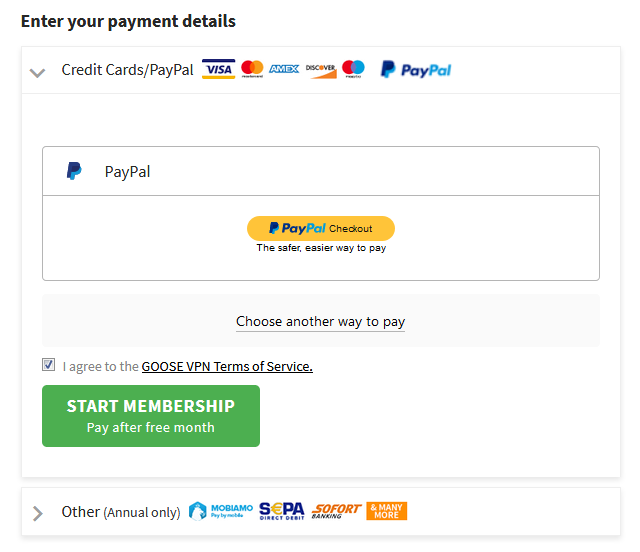Click the orange '& Many More' badge

[x=387, y=511]
